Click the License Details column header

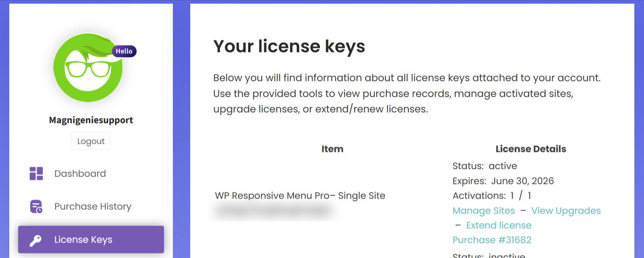530,148
